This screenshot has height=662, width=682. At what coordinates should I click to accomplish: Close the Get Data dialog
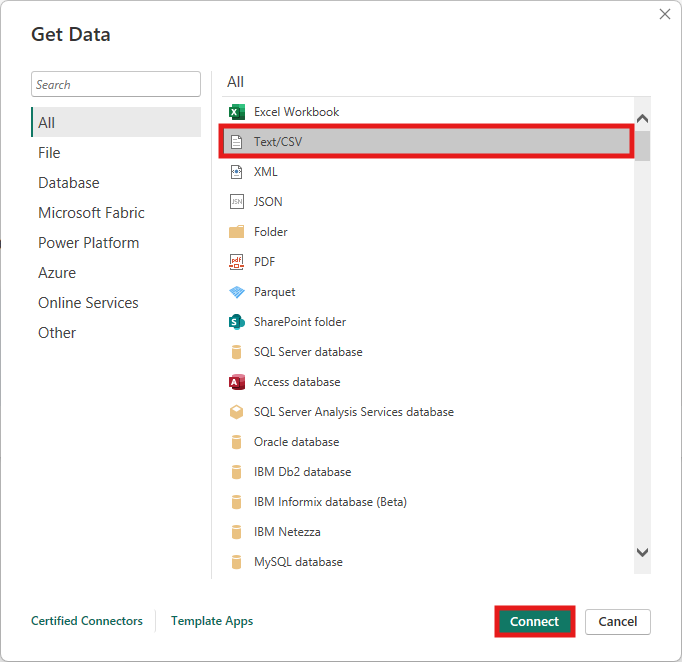click(665, 14)
